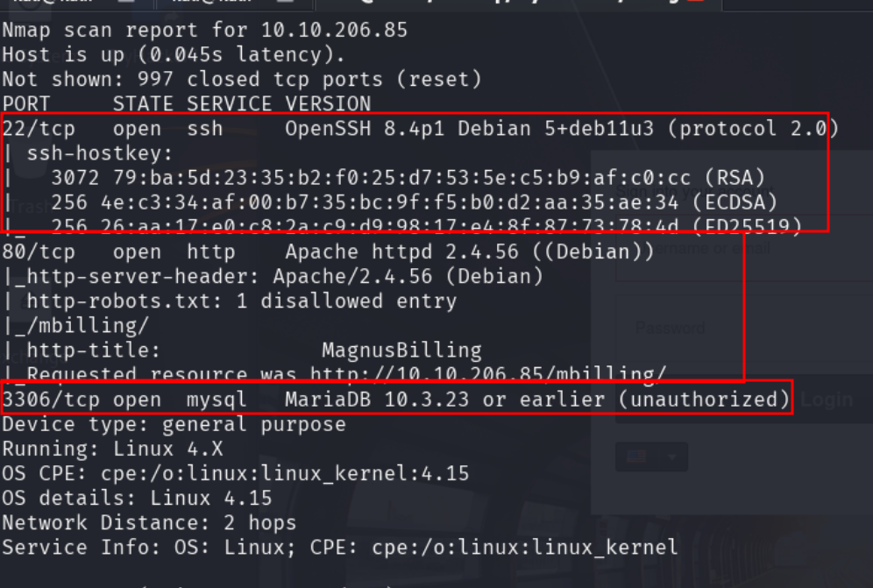Click the 80/tcp open http line

(x=328, y=251)
